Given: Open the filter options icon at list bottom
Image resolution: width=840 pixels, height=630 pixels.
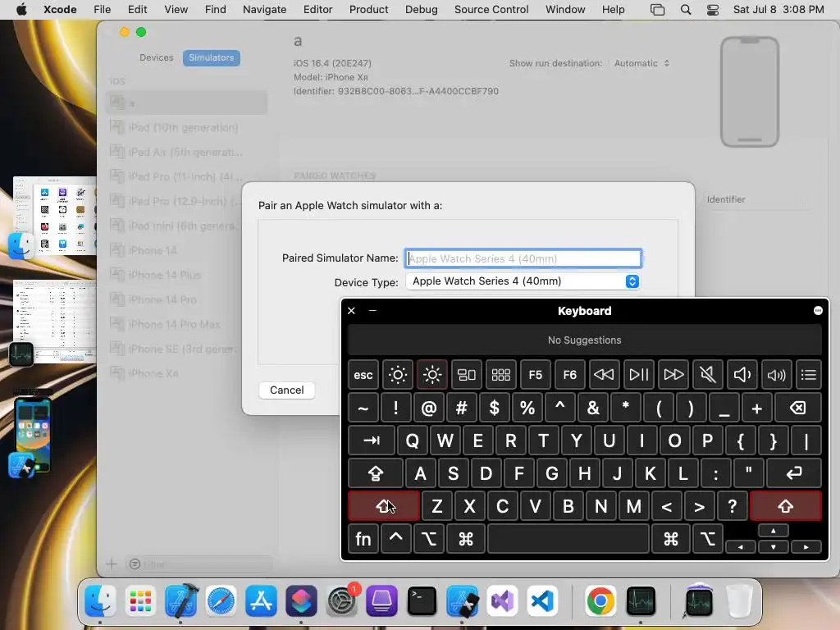Looking at the screenshot, I should coord(135,564).
